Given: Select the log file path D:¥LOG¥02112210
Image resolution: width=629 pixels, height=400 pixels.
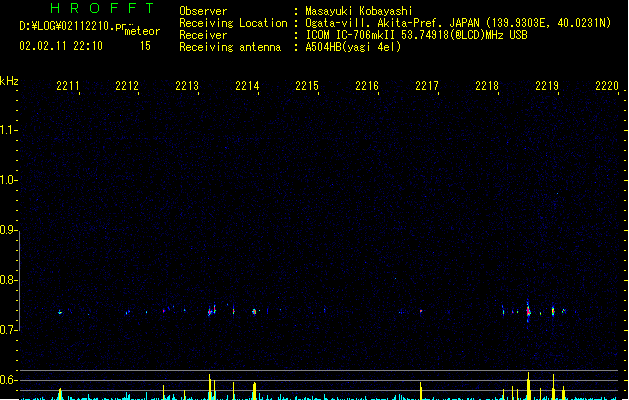Looking at the screenshot, I should coord(66,26).
